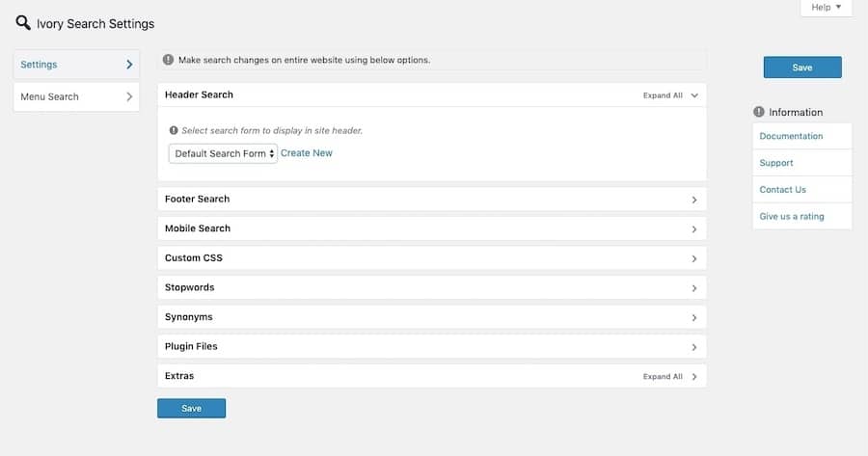Click the arrow icon on the Settings tab
Viewport: 868px width, 456px height.
(129, 65)
